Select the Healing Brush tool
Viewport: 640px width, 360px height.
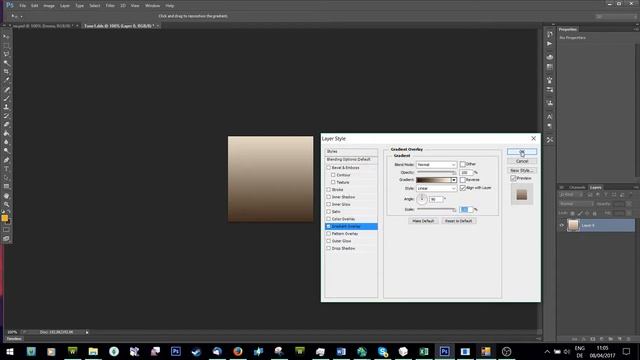point(6,89)
